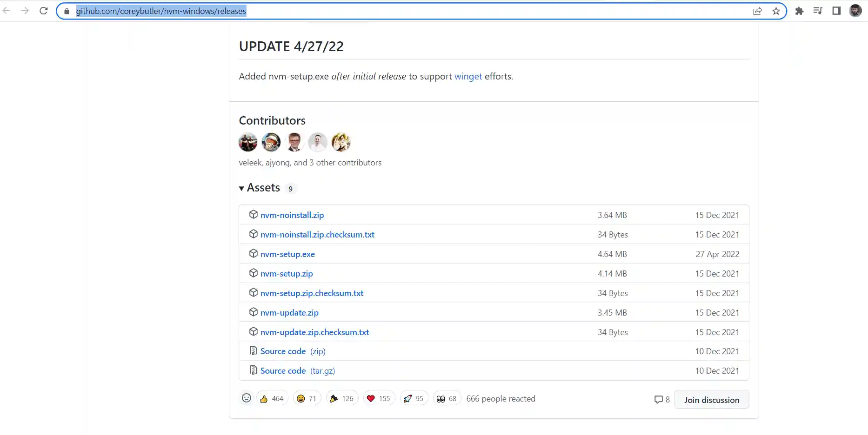Toggle eyes reaction with 68
The width and height of the screenshot is (868, 435).
(447, 398)
